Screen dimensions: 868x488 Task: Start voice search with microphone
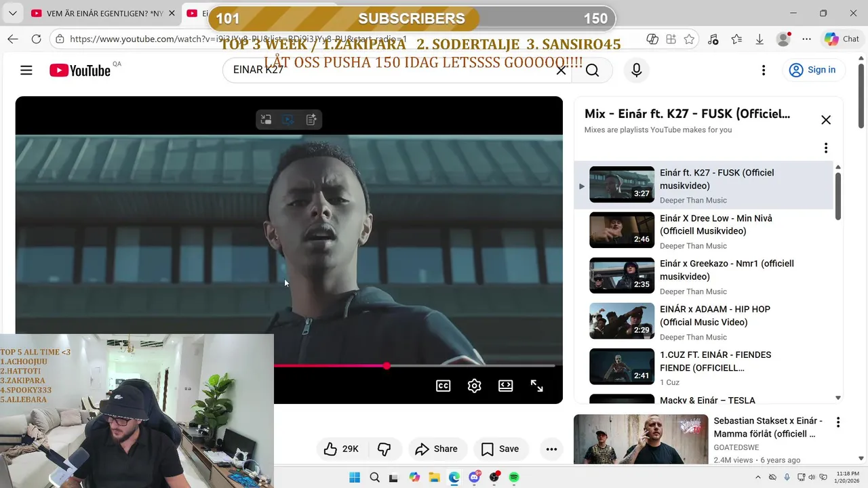[x=636, y=70]
